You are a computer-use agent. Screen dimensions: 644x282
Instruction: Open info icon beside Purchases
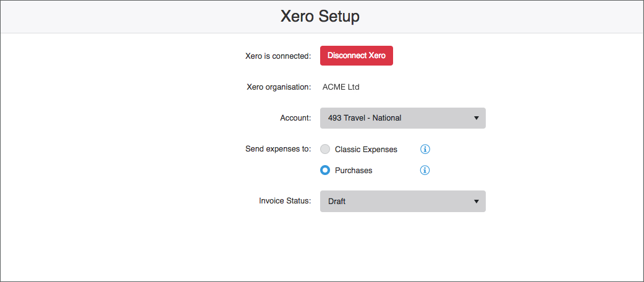425,170
